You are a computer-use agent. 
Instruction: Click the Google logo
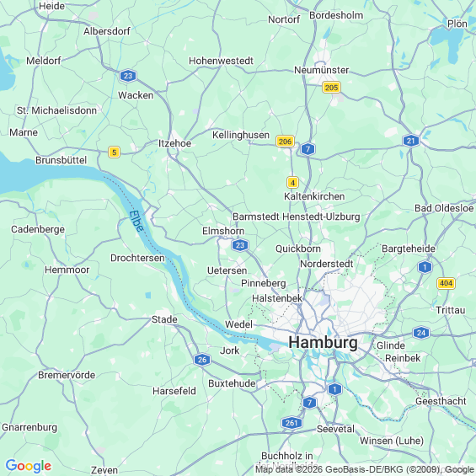pos(29,466)
